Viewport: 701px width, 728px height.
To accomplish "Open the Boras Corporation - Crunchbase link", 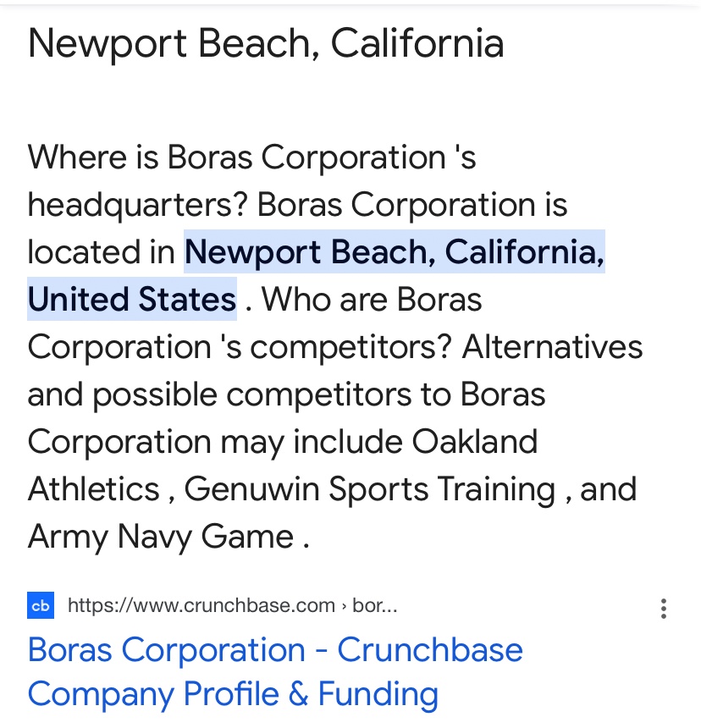I will click(275, 650).
